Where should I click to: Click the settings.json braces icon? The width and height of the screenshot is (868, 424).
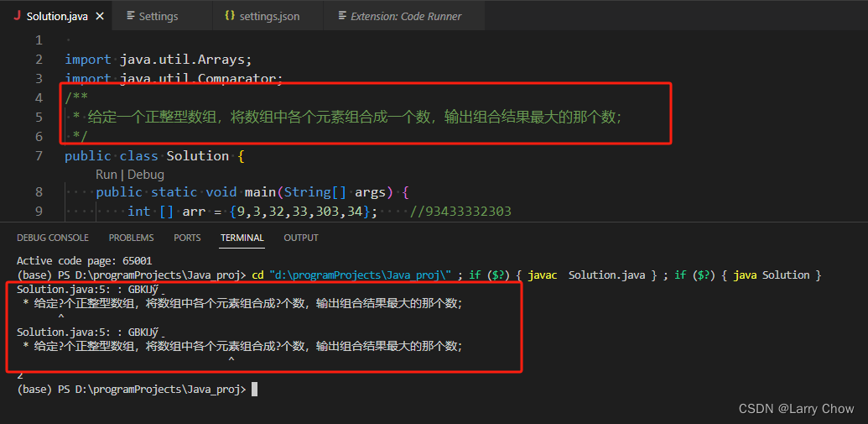[x=230, y=15]
